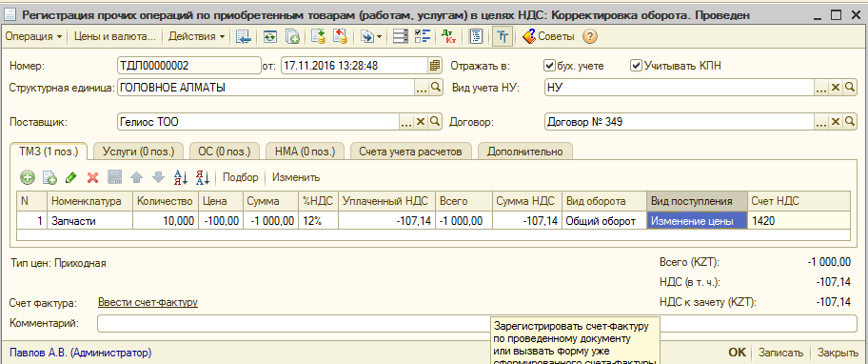Open Поставщик selection ellipsis

pos(406,121)
